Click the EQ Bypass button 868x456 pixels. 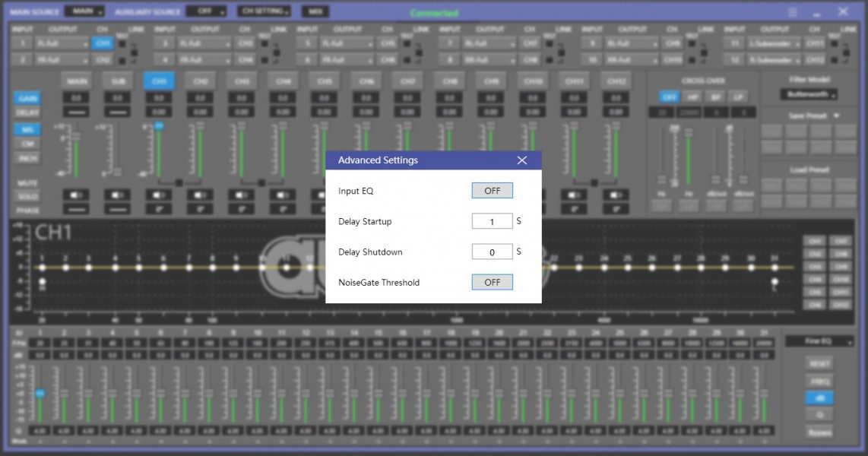[x=820, y=432]
